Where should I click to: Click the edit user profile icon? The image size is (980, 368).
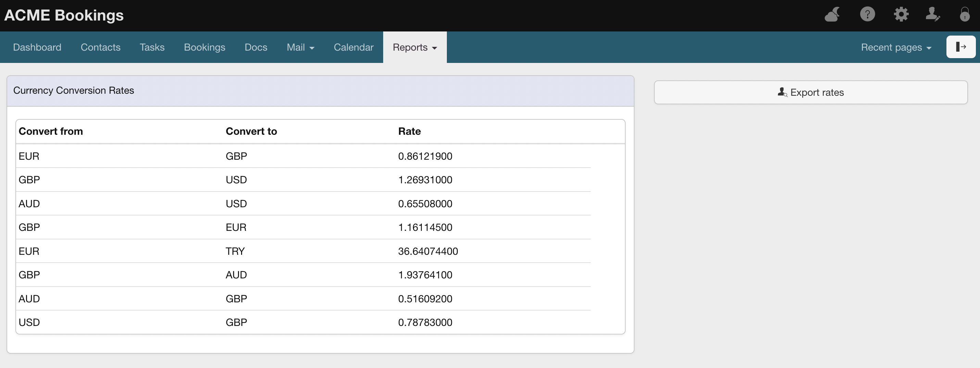click(x=933, y=14)
